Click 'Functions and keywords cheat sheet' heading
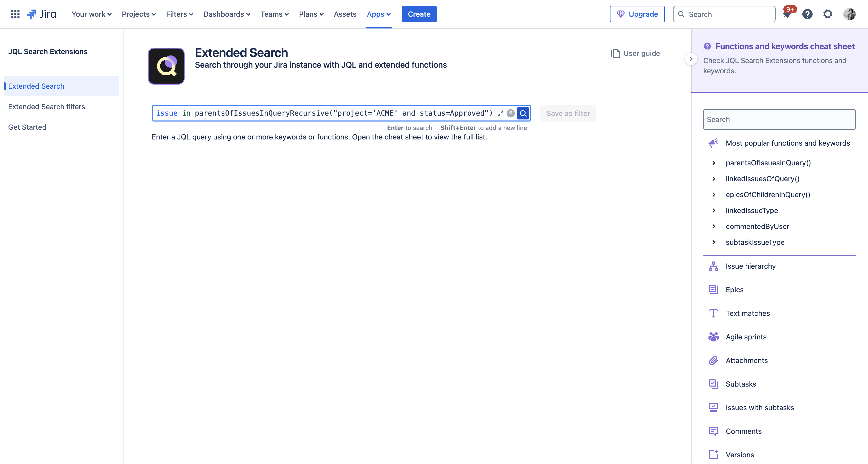 [x=785, y=46]
